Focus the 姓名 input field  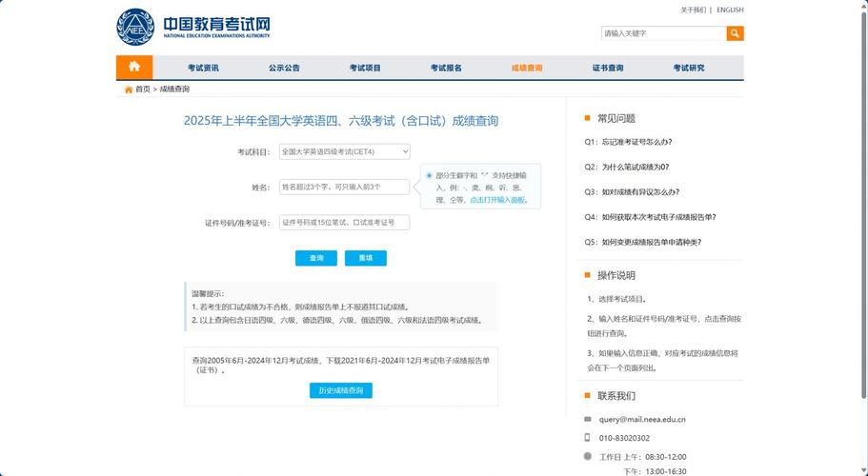(x=344, y=187)
